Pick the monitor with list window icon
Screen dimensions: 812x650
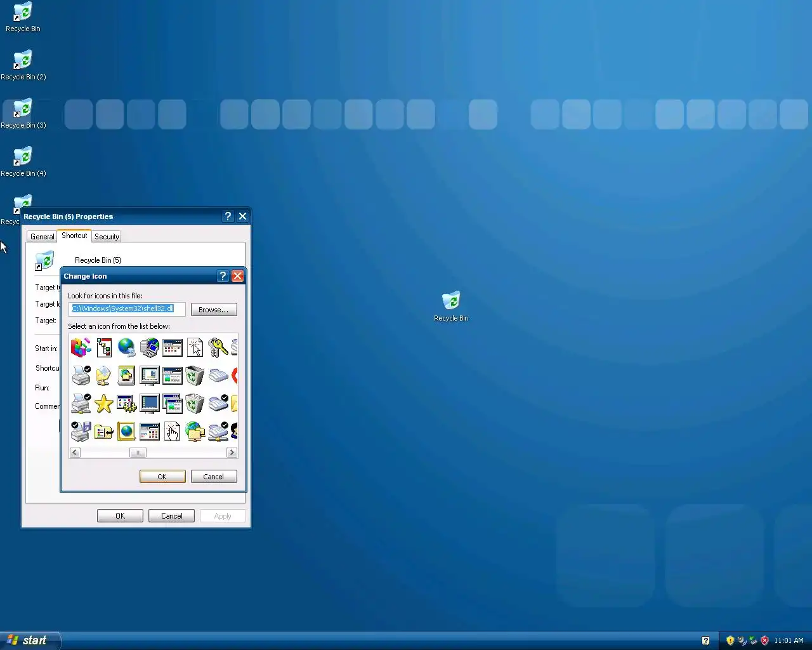[x=149, y=376]
